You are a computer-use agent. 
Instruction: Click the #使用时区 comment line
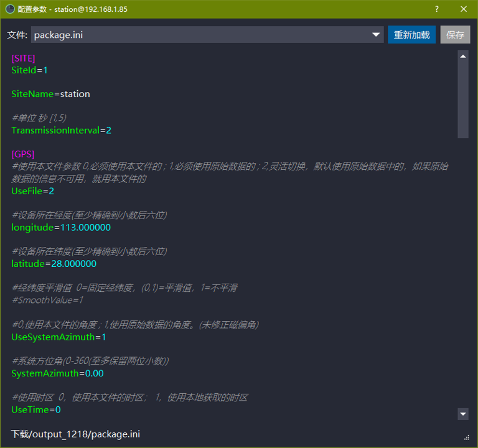click(x=130, y=398)
